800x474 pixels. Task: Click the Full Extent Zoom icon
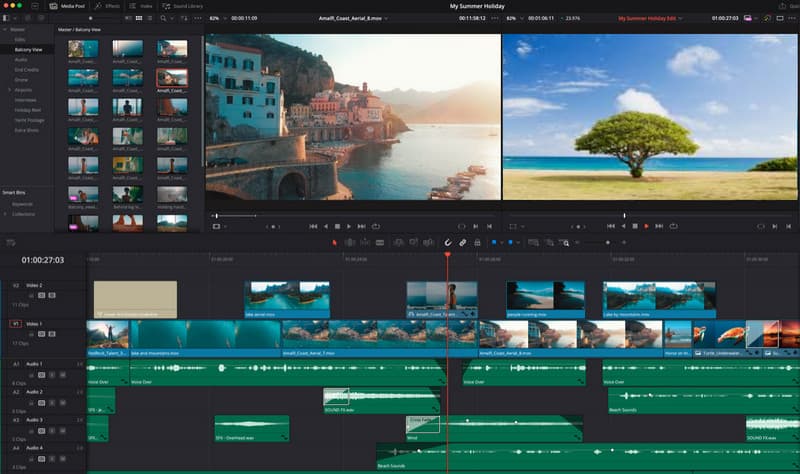coord(534,243)
